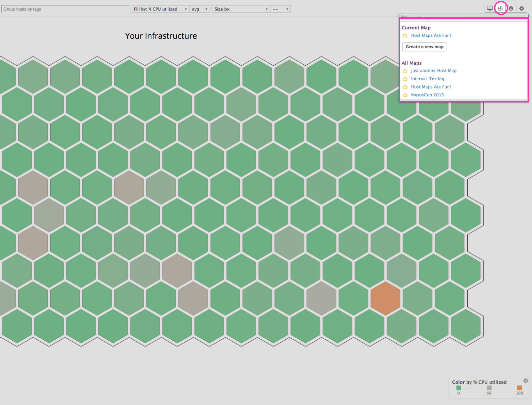Open the MesosCon 2015 map link
Viewport: 532px width, 405px height.
click(x=427, y=95)
